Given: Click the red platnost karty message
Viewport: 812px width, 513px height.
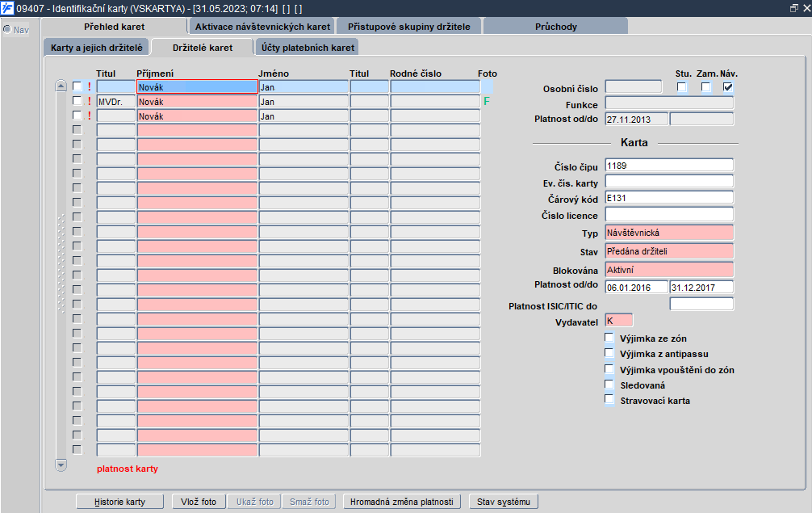Looking at the screenshot, I should point(128,469).
